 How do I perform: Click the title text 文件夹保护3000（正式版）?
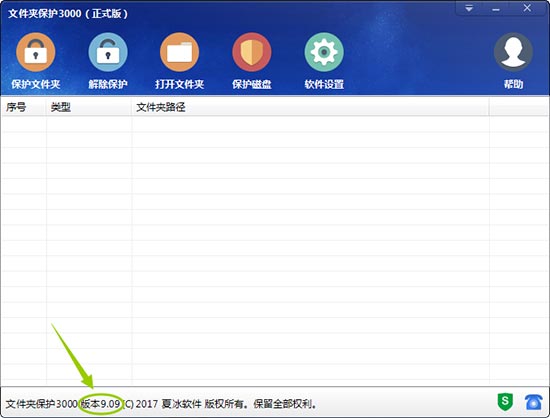(68, 14)
